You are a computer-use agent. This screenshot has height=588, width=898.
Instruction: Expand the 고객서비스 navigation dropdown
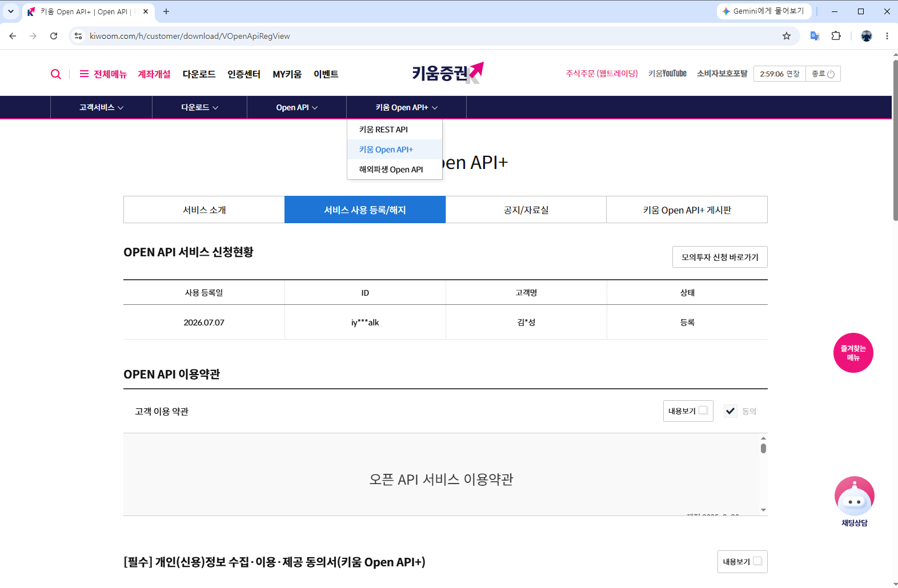101,107
